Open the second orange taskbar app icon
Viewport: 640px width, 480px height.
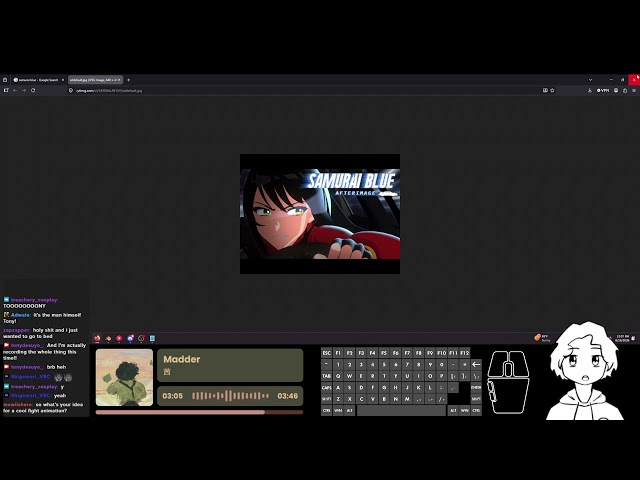(108, 338)
